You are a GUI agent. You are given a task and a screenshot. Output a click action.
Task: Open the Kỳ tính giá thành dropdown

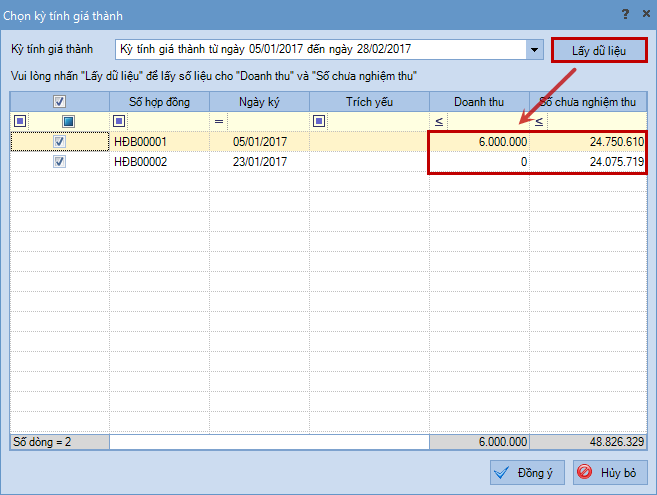(533, 49)
